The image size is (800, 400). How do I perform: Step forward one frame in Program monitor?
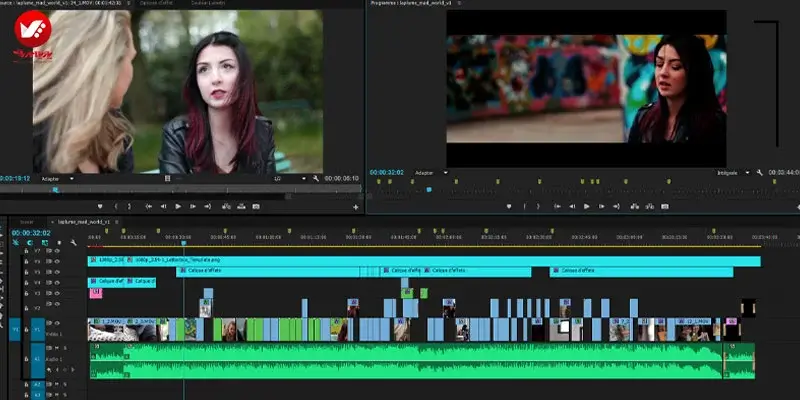(x=602, y=206)
